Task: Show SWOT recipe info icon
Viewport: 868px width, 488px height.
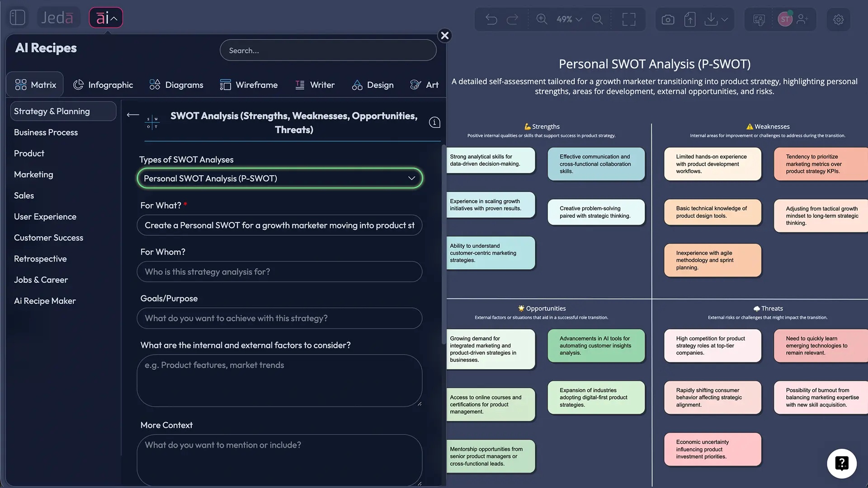Action: [434, 122]
